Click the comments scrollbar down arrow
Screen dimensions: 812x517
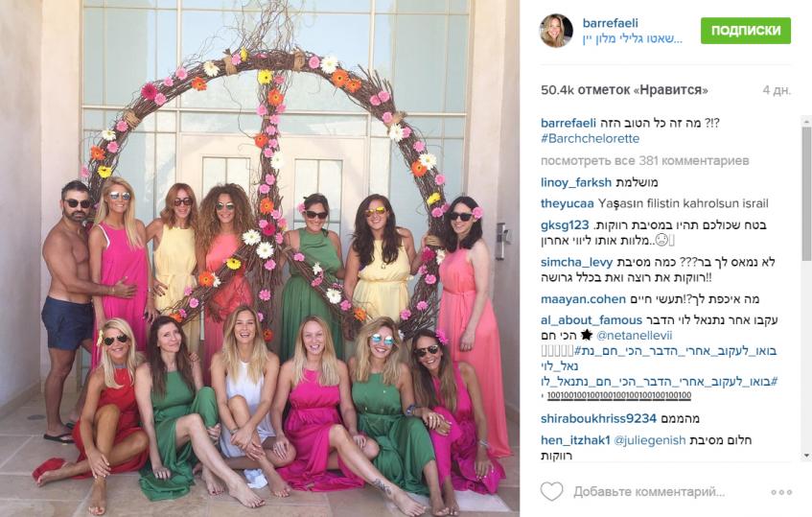[806, 456]
